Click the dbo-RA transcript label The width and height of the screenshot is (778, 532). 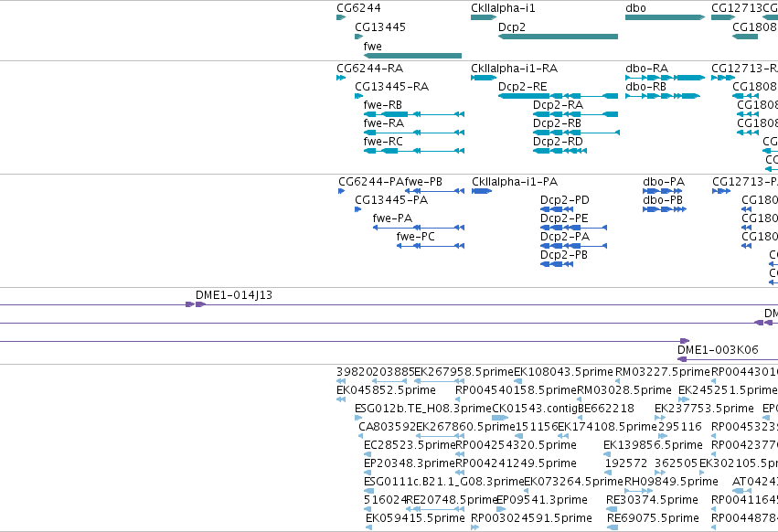coord(646,69)
